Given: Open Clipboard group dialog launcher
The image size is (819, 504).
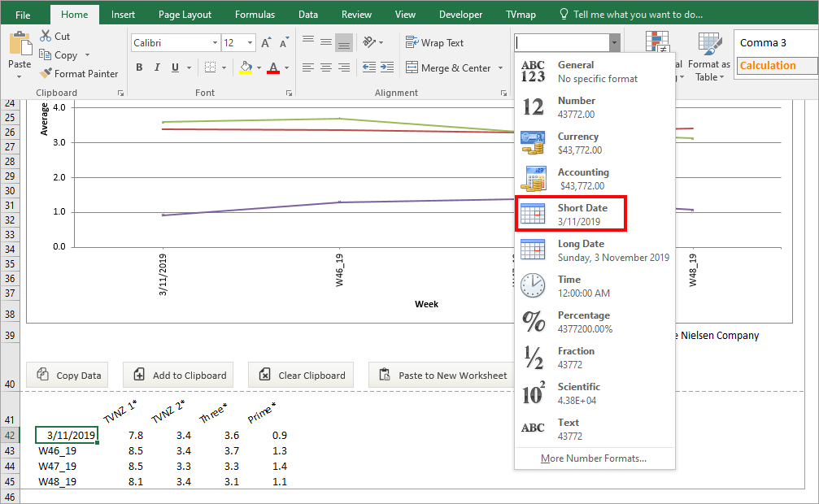Looking at the screenshot, I should tap(120, 93).
